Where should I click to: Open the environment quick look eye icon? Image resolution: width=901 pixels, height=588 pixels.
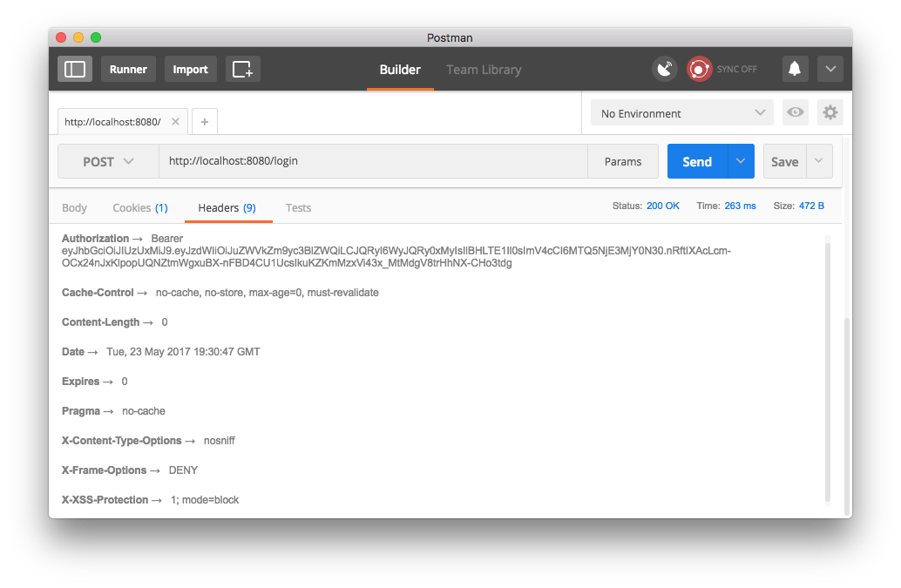[796, 112]
